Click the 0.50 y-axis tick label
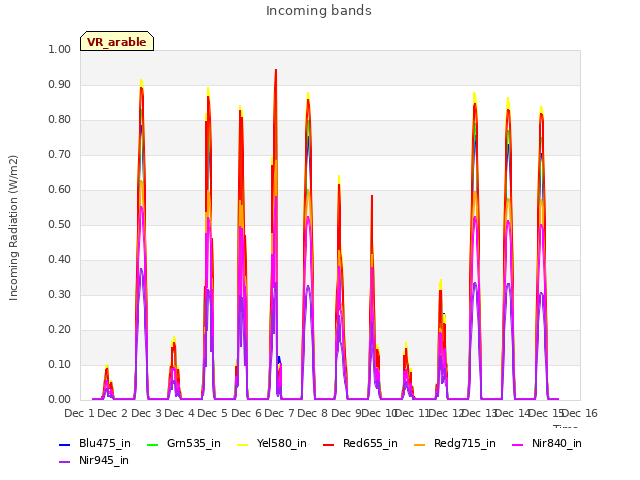 [x=60, y=224]
